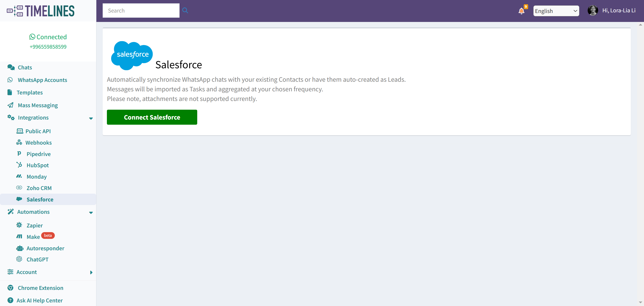Click the Autoresponder robot icon
This screenshot has height=306, width=644.
20,248
